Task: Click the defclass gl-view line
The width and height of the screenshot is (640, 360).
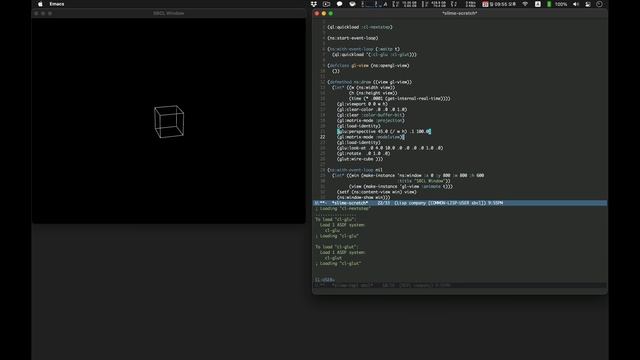Action: click(368, 65)
